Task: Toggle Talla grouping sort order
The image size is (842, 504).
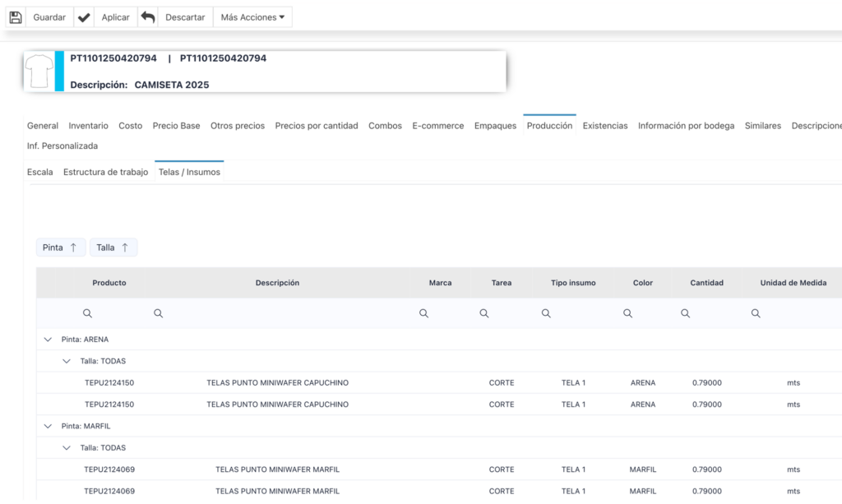Action: (x=113, y=247)
